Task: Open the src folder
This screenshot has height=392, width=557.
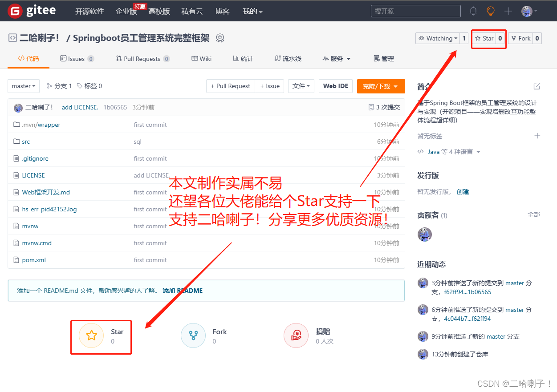Action: click(26, 141)
